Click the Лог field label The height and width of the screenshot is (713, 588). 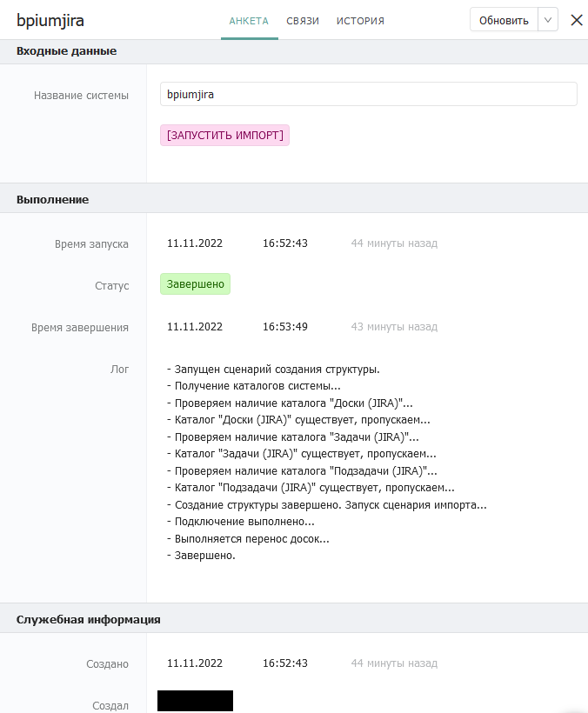pos(120,370)
